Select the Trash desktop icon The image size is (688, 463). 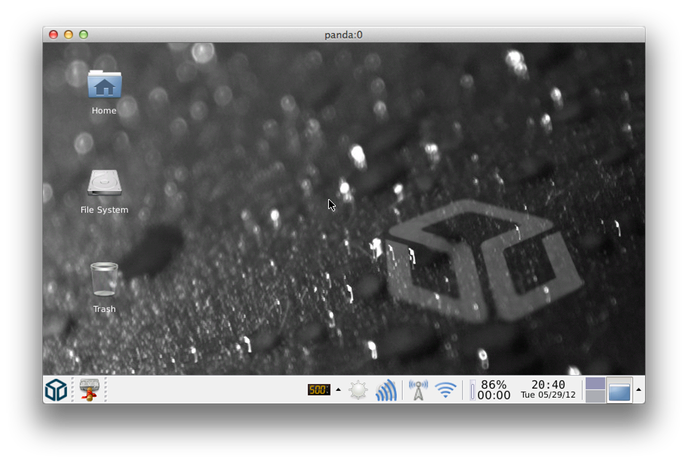point(104,280)
